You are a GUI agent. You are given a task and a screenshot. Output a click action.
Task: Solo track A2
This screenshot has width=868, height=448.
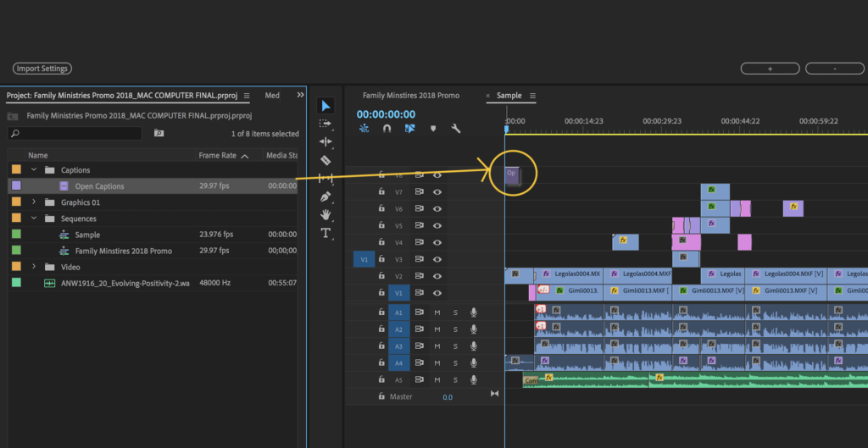[455, 329]
